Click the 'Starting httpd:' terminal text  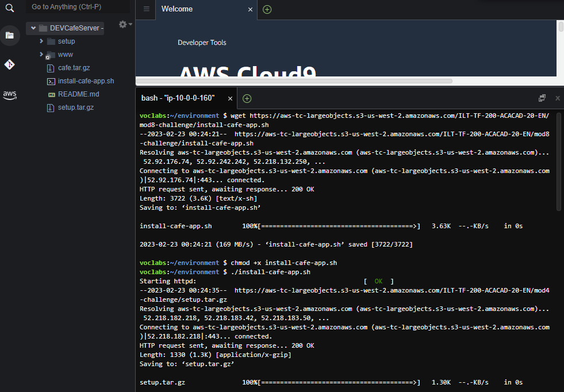pos(168,281)
